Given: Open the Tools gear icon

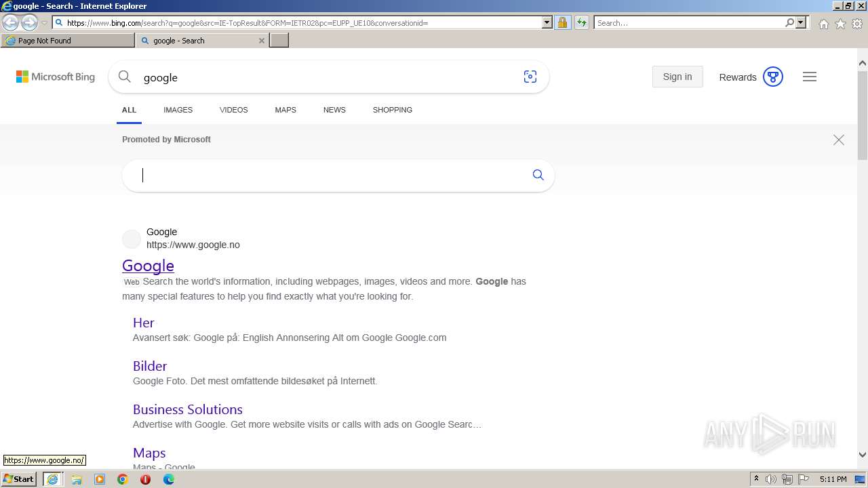Looking at the screenshot, I should 857,24.
